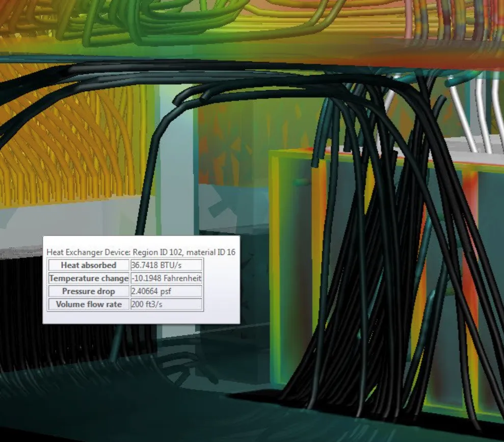This screenshot has width=504, height=442.
Task: Select the Volume flow rate row label
Action: 88,305
